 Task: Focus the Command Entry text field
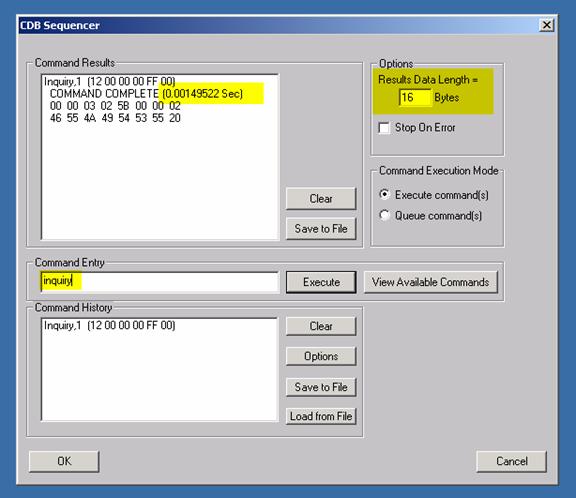(x=160, y=282)
